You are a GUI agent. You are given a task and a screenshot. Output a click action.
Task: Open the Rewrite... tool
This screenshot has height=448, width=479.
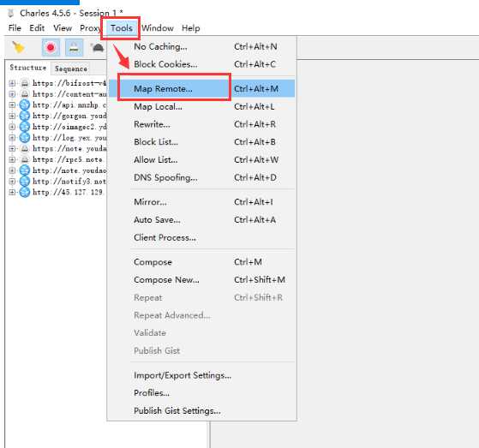(201, 124)
